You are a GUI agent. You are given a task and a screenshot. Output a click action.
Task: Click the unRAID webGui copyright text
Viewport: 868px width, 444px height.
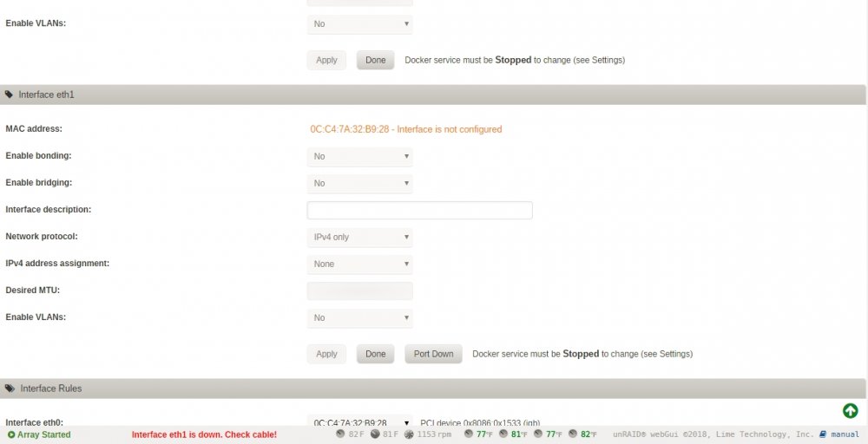pyautogui.click(x=713, y=434)
